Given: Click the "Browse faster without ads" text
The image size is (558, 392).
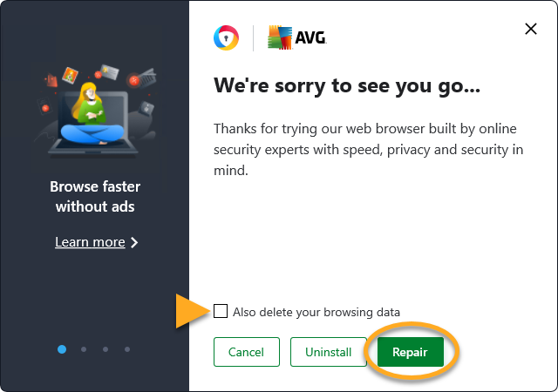Looking at the screenshot, I should [95, 196].
